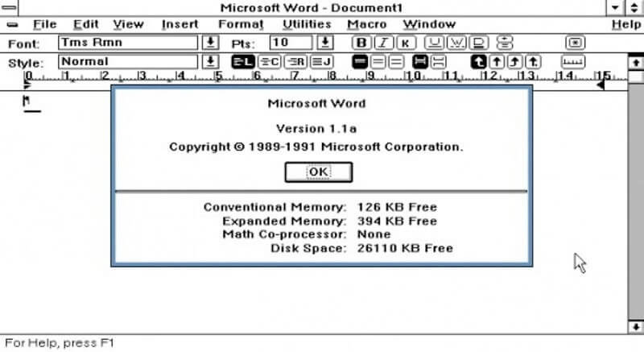Viewport: 644px width, 352px height.
Task: Open the View menu
Action: coord(128,24)
